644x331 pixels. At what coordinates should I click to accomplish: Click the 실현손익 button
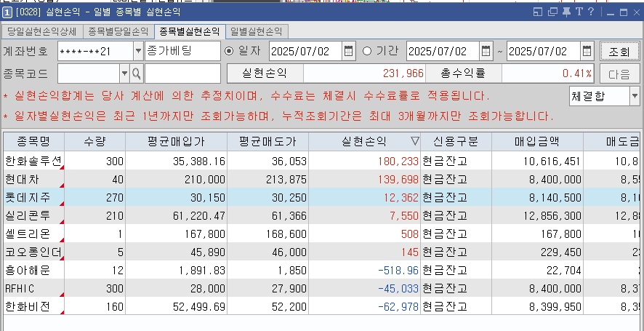click(x=265, y=73)
